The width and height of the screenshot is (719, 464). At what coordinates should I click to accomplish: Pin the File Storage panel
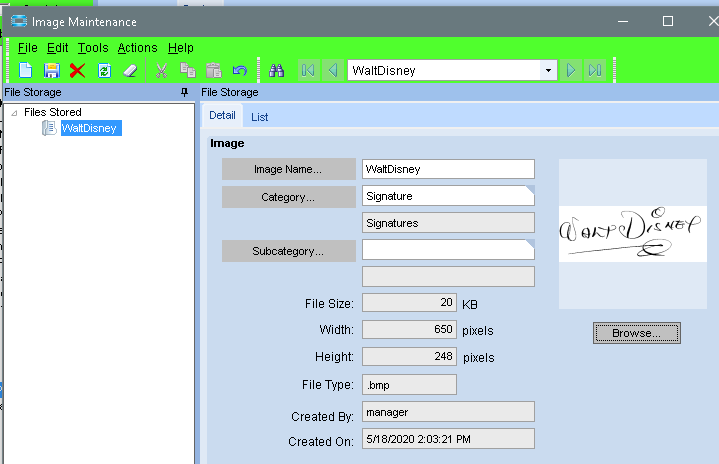(x=184, y=93)
